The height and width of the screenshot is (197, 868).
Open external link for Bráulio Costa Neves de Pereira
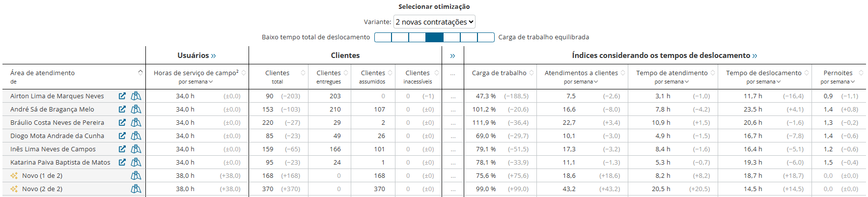122,123
